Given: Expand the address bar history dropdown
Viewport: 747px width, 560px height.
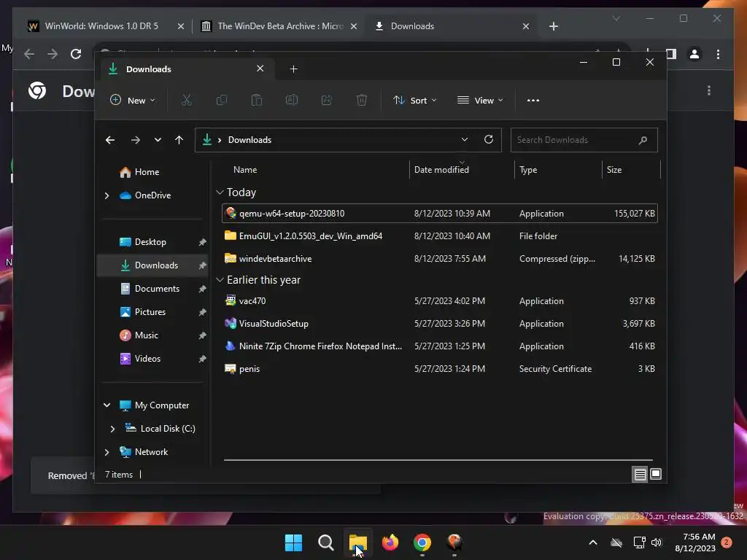Looking at the screenshot, I should coord(465,139).
